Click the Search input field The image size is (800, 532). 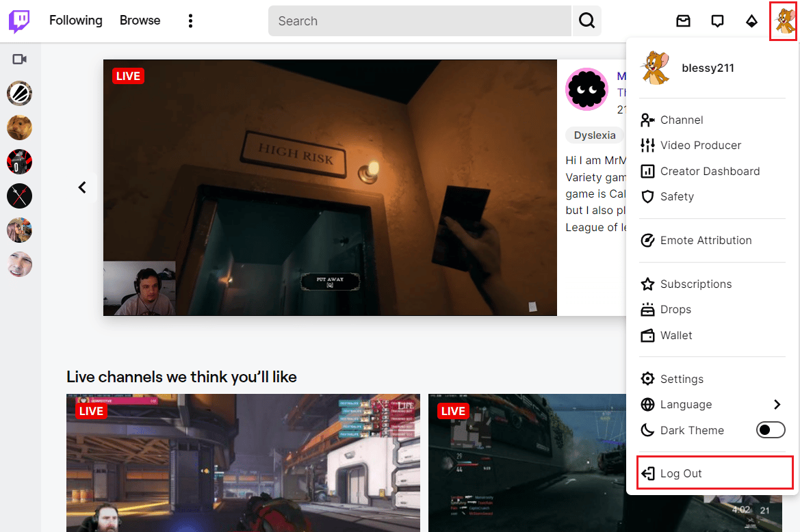[x=417, y=21]
